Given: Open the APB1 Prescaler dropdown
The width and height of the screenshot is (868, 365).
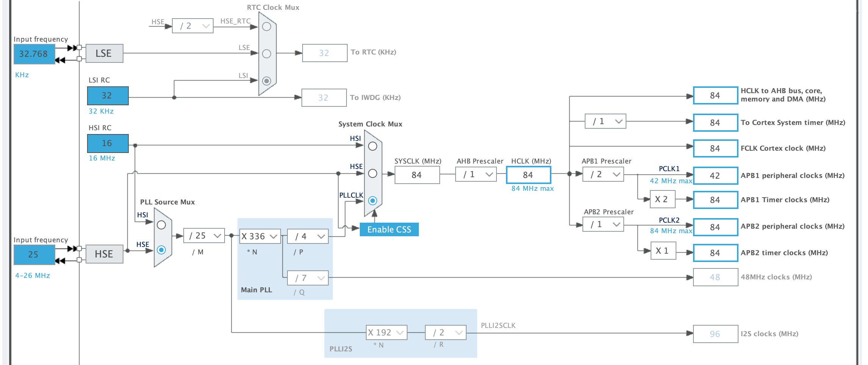Looking at the screenshot, I should click(x=603, y=175).
